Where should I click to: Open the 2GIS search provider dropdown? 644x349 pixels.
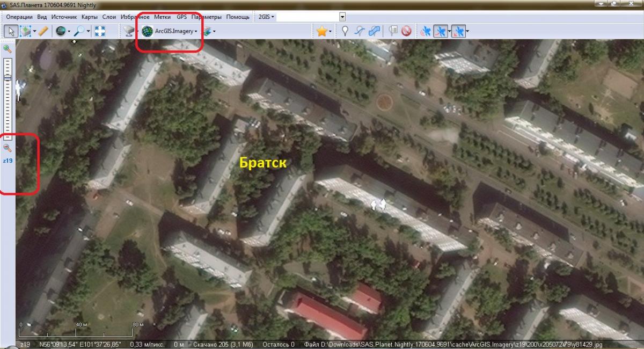[266, 17]
